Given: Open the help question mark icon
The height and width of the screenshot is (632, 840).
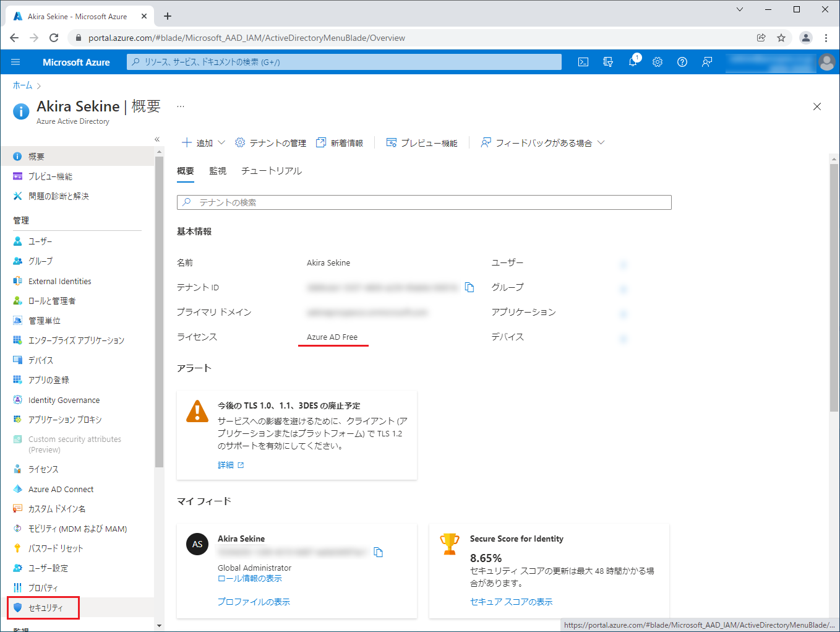Looking at the screenshot, I should (x=682, y=62).
